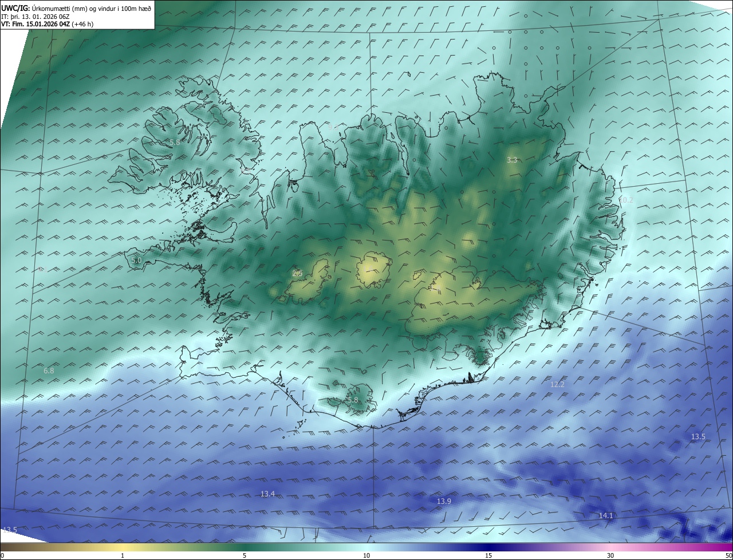
Task: Click the 1 tick on the color scale
Action: point(123,555)
